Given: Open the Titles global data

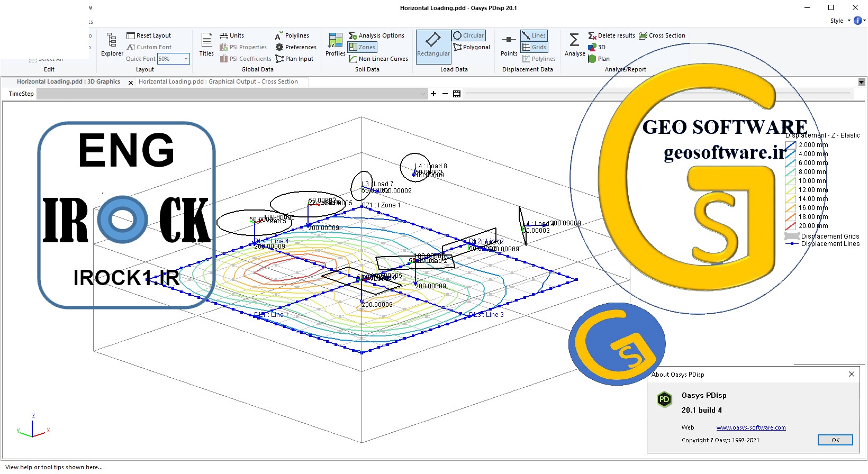Looking at the screenshot, I should click(206, 44).
